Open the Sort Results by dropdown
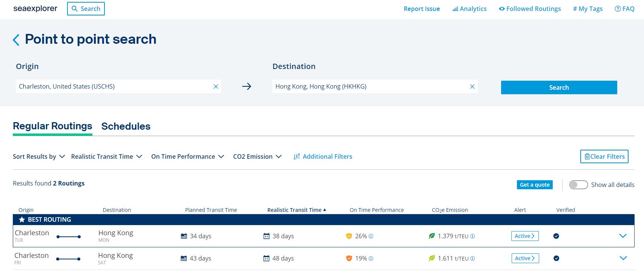This screenshot has width=644, height=279. coord(39,156)
